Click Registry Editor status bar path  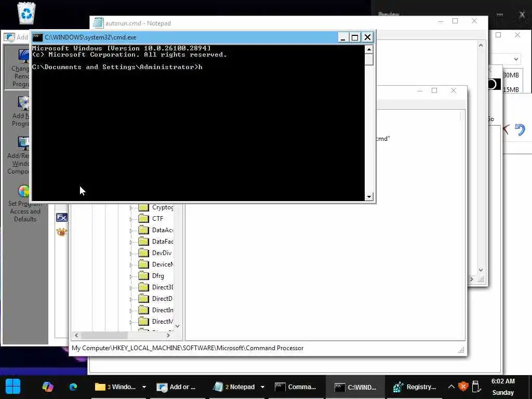(188, 348)
